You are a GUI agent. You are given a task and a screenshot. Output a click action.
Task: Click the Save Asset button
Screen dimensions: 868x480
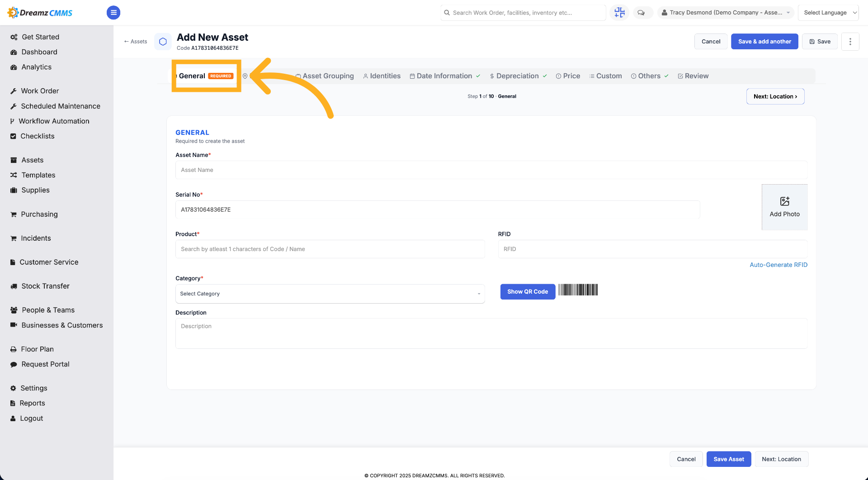[729, 459]
